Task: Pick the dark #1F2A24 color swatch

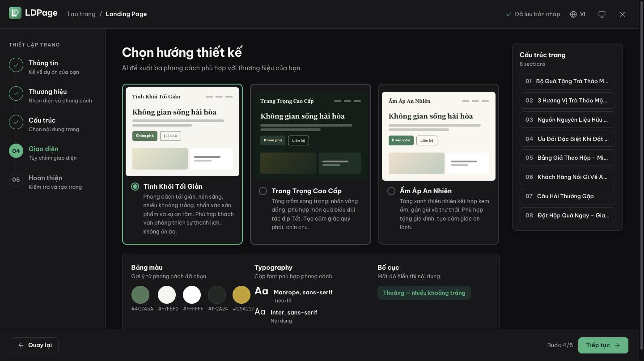Action: (217, 295)
